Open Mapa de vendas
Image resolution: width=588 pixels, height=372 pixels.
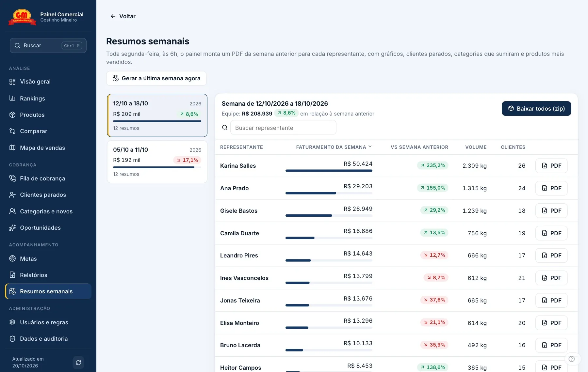48,147
